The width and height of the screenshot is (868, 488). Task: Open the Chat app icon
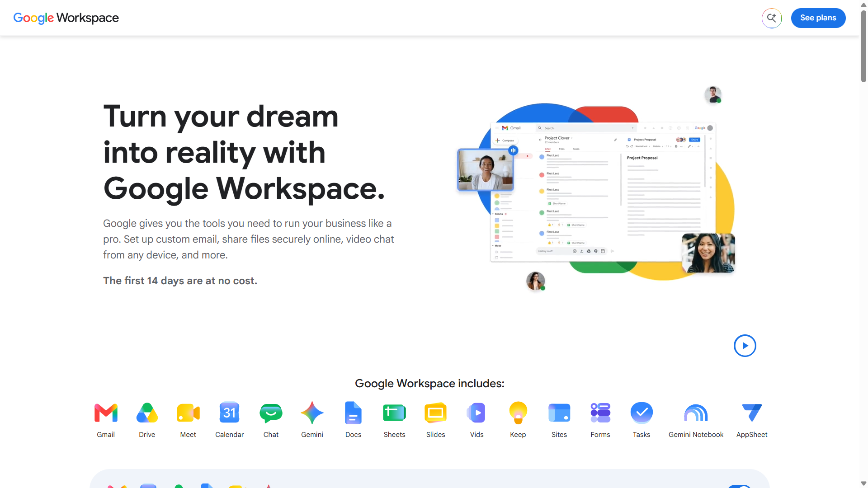[271, 413]
